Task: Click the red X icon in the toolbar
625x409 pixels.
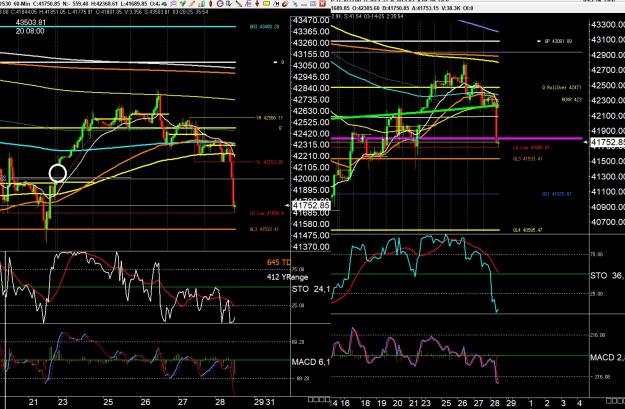Action: [x=322, y=4]
